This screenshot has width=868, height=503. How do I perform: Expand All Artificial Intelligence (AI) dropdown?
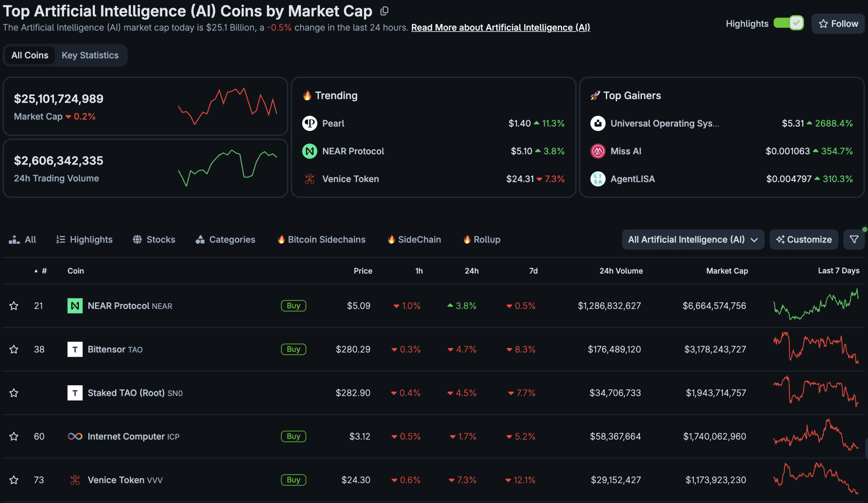tap(693, 239)
